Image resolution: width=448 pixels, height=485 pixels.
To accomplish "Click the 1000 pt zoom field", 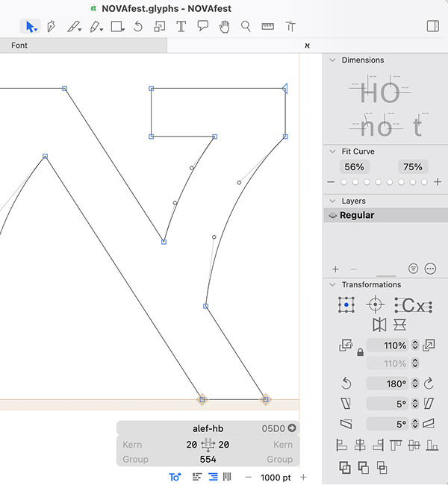I will click(276, 478).
